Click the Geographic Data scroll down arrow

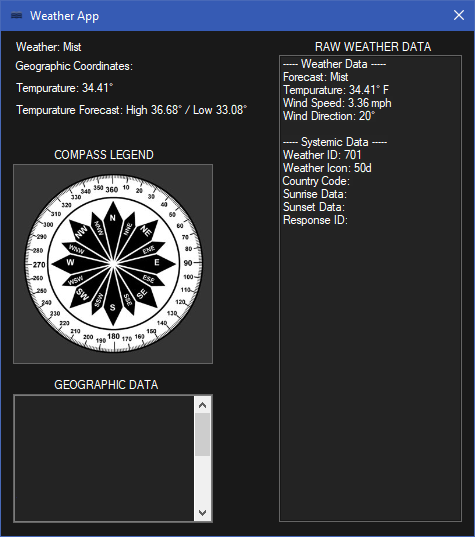[x=202, y=512]
